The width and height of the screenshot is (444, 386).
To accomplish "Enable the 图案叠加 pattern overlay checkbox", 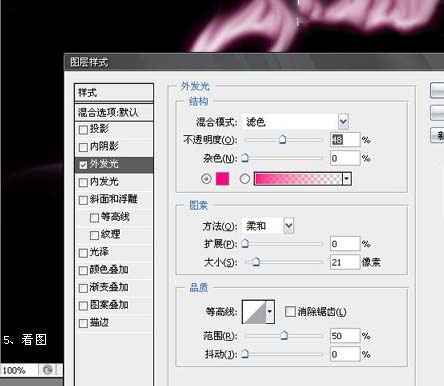I will click(83, 306).
